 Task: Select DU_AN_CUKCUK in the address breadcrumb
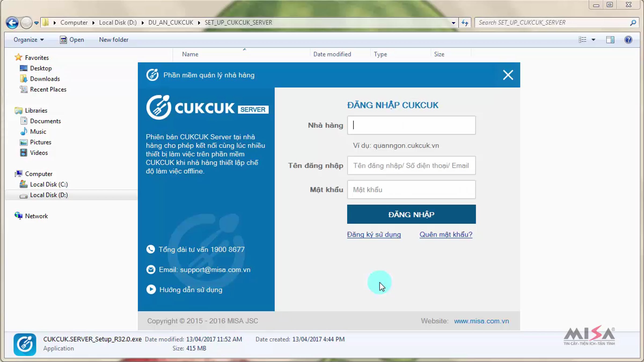tap(171, 23)
